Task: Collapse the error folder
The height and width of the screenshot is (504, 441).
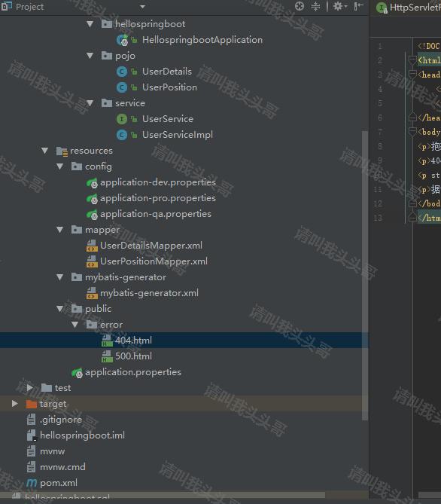Action: (x=75, y=324)
